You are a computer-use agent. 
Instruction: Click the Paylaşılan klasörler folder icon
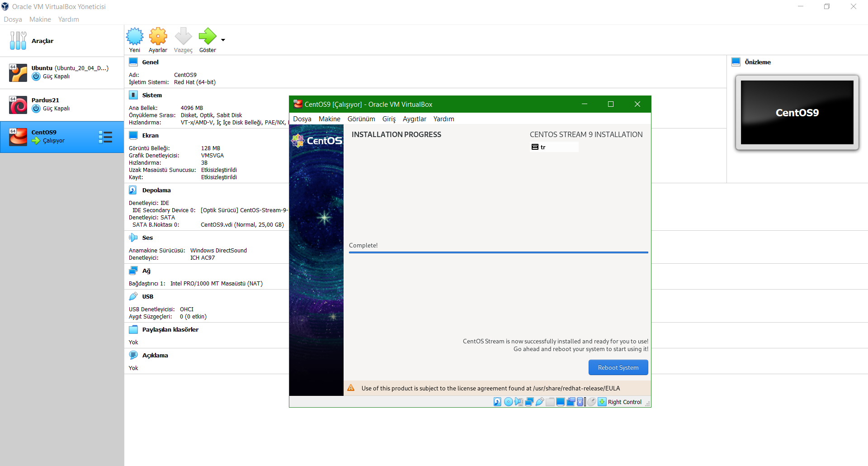click(x=133, y=329)
